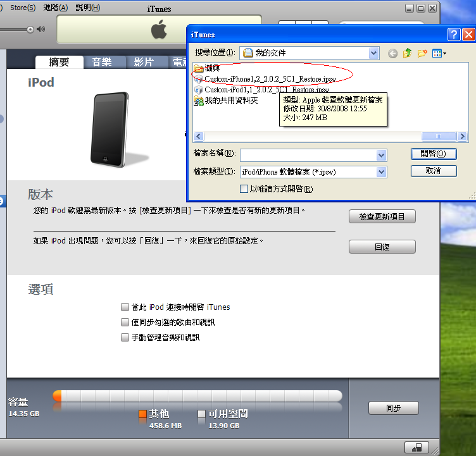
Task: Toggle 手動管理音樂和視訊 checkbox
Action: pos(125,338)
